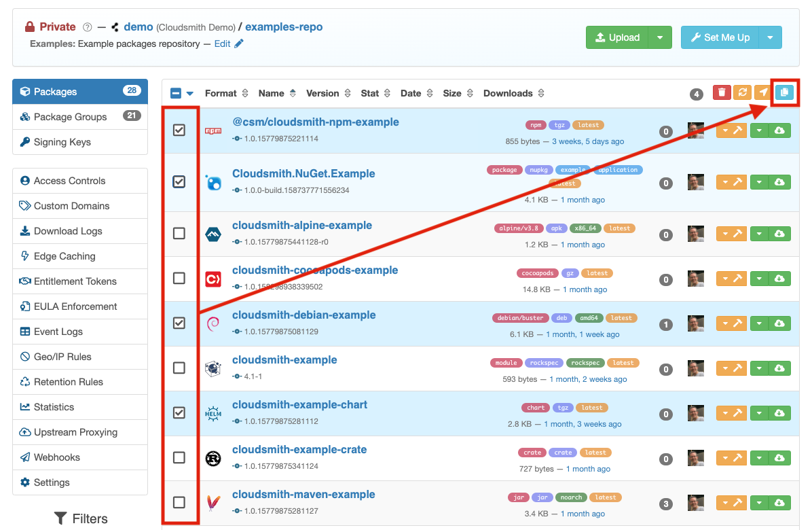812x530 pixels.
Task: Check the cloudsmith-cocoapods-example checkbox
Action: [179, 278]
